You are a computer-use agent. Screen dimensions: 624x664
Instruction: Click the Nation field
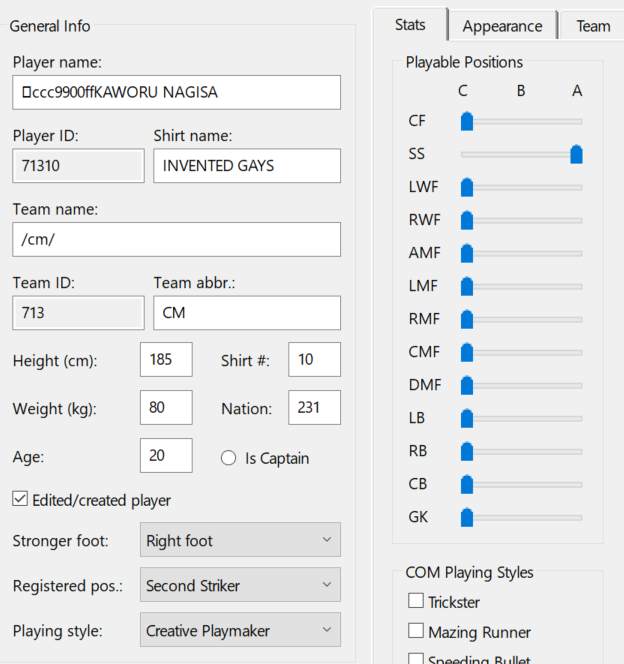pos(315,407)
